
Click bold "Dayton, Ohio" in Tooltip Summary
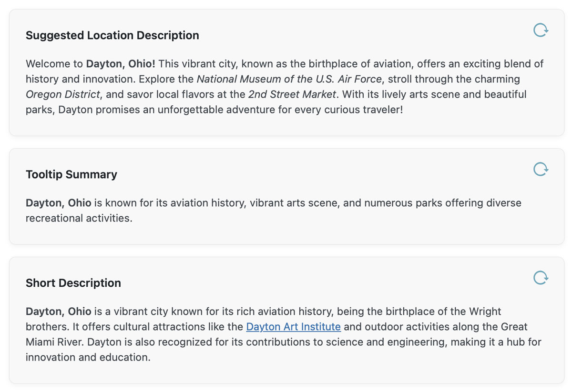58,203
